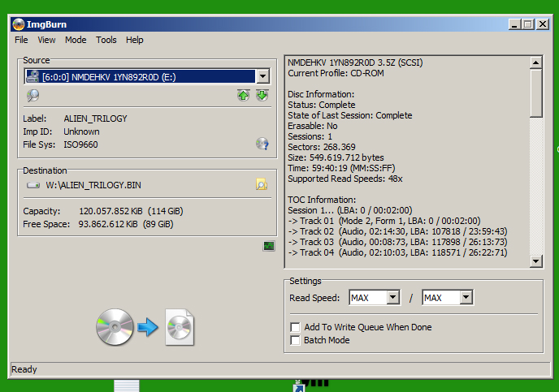Open the graph data display icon
This screenshot has width=559, height=392.
269,246
